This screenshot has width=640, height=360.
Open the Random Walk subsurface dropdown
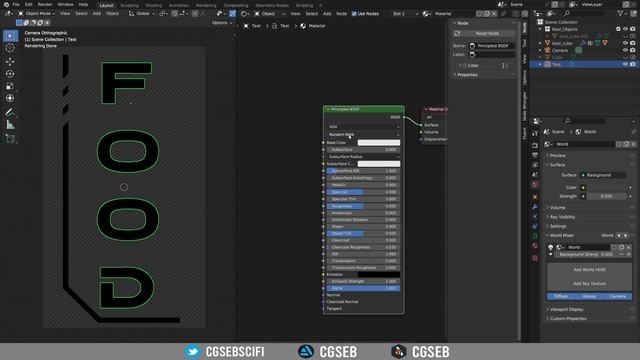363,134
